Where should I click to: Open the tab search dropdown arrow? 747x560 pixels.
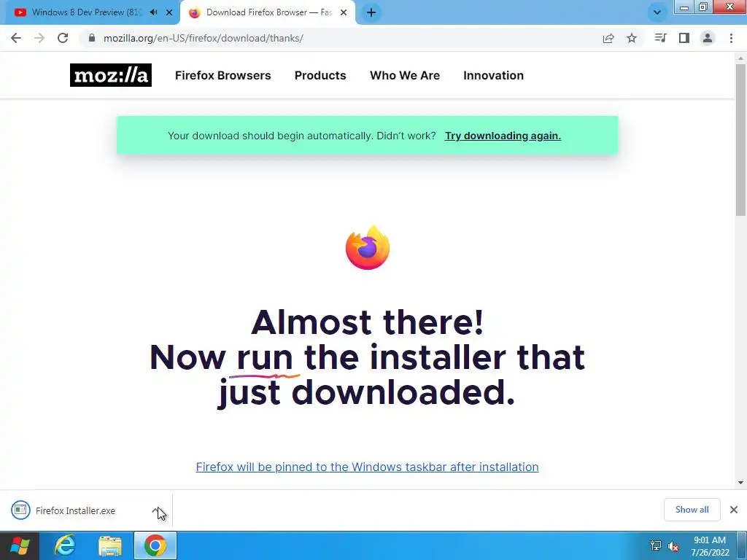(657, 12)
